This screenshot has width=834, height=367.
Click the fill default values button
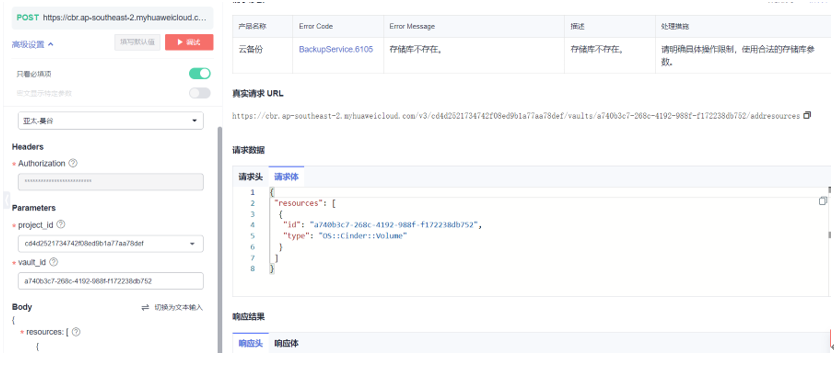click(x=137, y=42)
